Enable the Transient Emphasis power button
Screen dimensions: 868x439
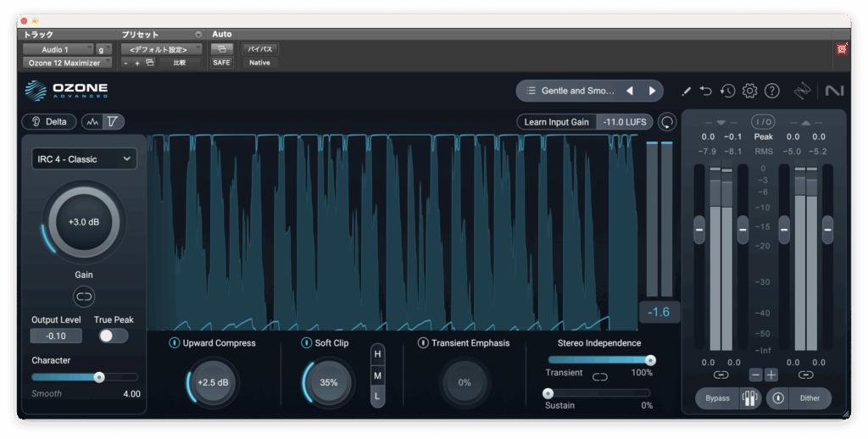tap(423, 343)
